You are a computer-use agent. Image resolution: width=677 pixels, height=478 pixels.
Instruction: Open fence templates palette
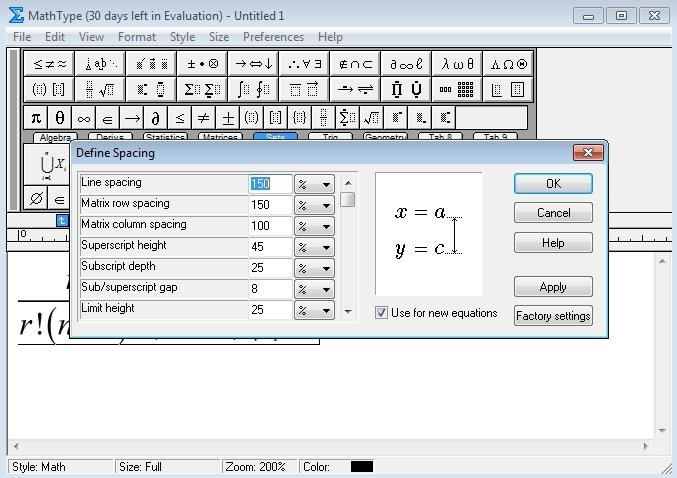[49, 89]
